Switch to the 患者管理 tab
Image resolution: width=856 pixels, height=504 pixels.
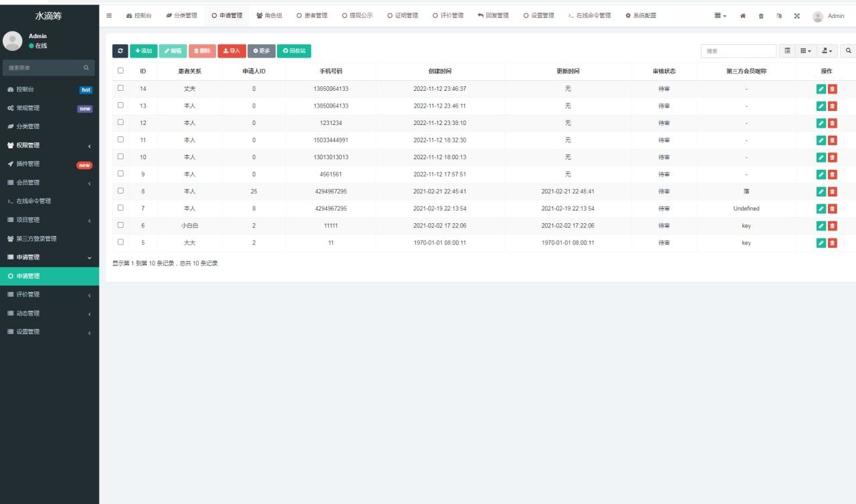point(312,15)
